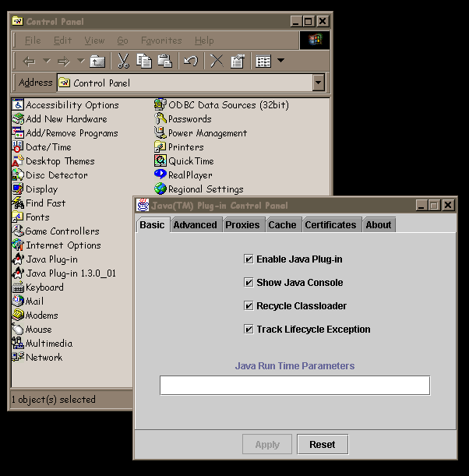Click the Properties toolbar icon
This screenshot has height=476, width=469.
coord(238,61)
